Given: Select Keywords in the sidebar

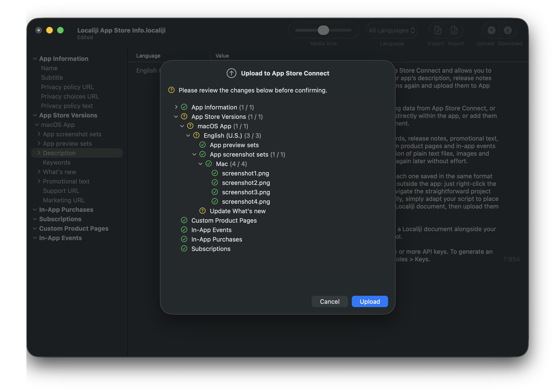Looking at the screenshot, I should tap(57, 162).
